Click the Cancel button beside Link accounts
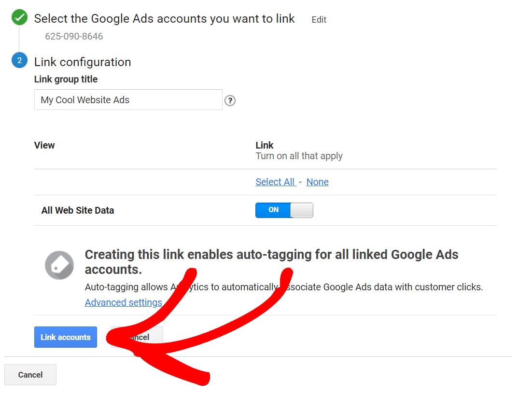Screen dimensions: 532x394 click(x=137, y=337)
